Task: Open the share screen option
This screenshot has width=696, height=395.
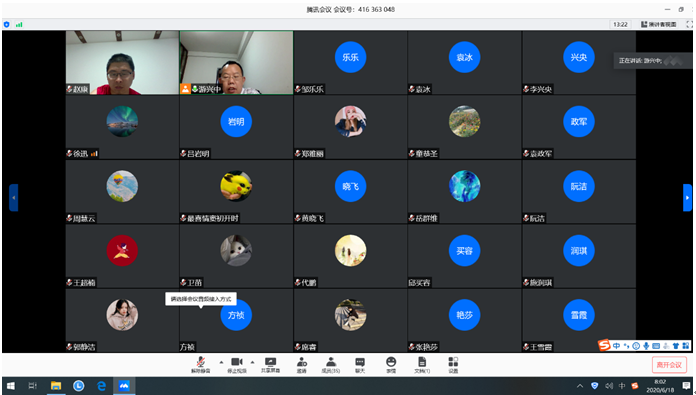Action: [x=270, y=365]
